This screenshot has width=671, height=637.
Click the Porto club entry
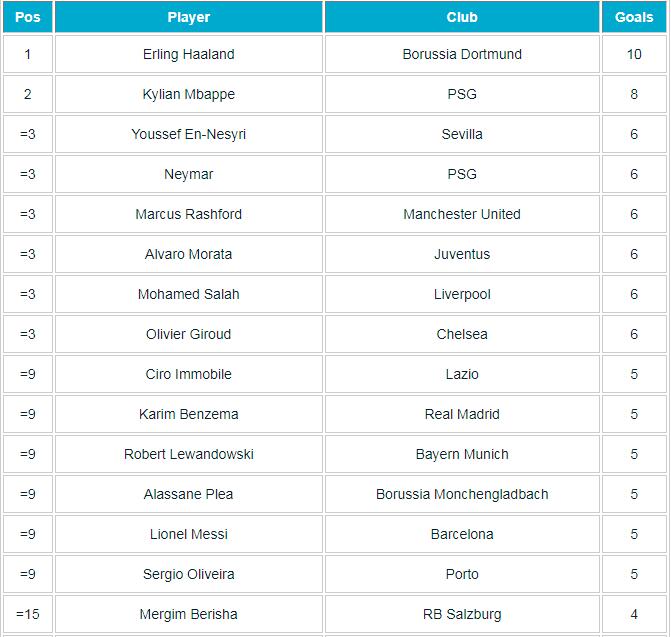(462, 574)
